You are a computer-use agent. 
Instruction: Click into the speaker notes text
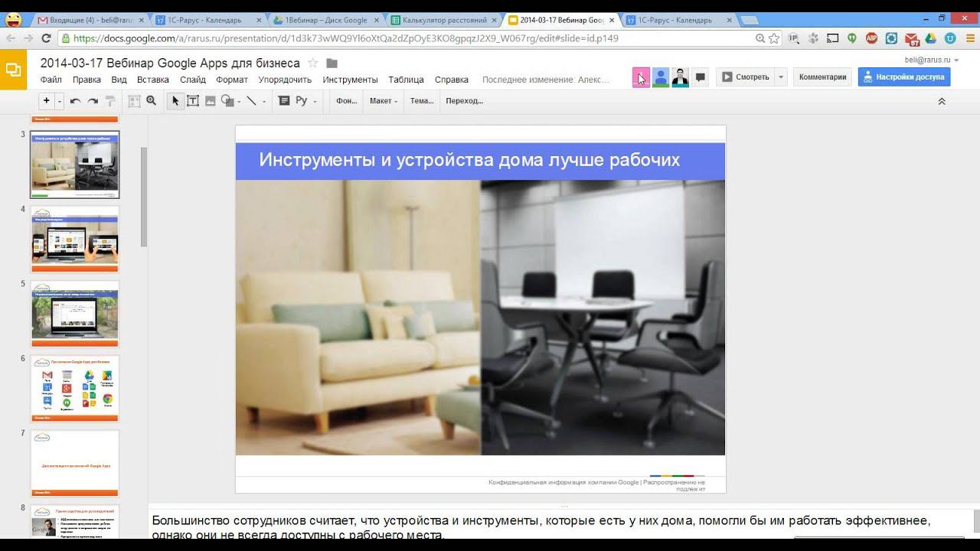click(x=541, y=527)
